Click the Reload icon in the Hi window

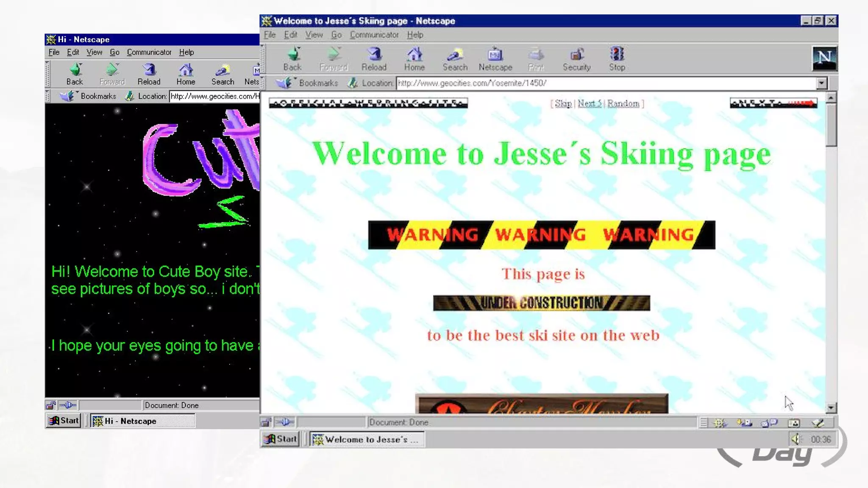click(149, 73)
